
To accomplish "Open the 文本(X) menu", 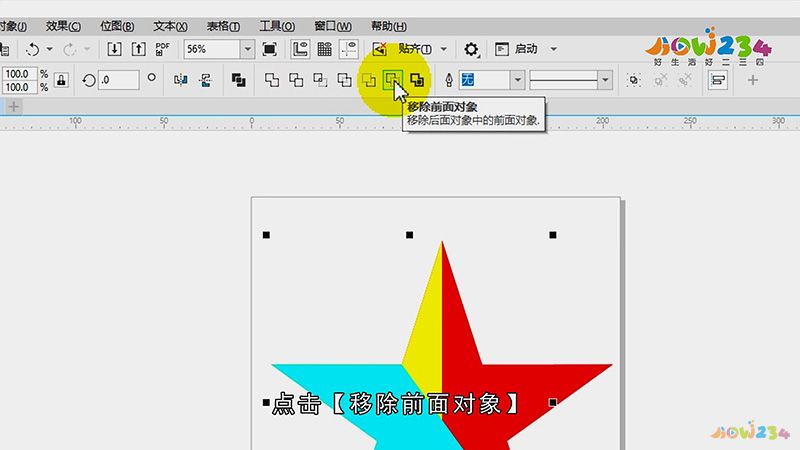I will [170, 26].
